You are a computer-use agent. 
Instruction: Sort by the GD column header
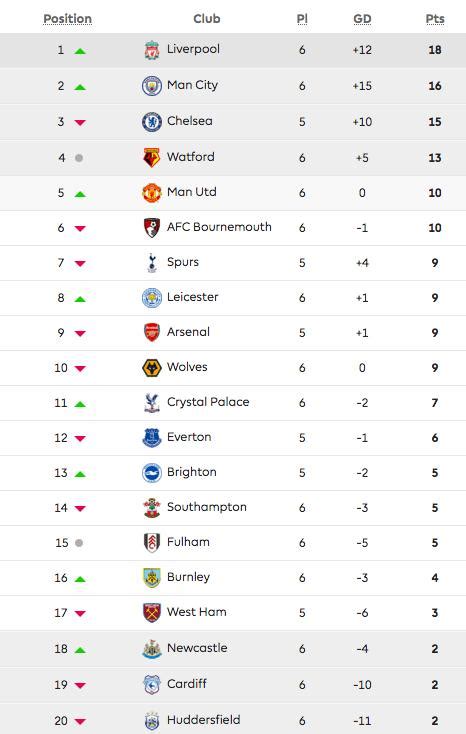[362, 19]
